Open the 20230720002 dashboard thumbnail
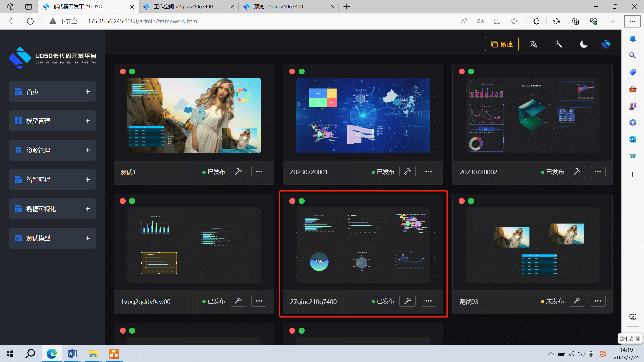The image size is (644, 362). coord(532,116)
